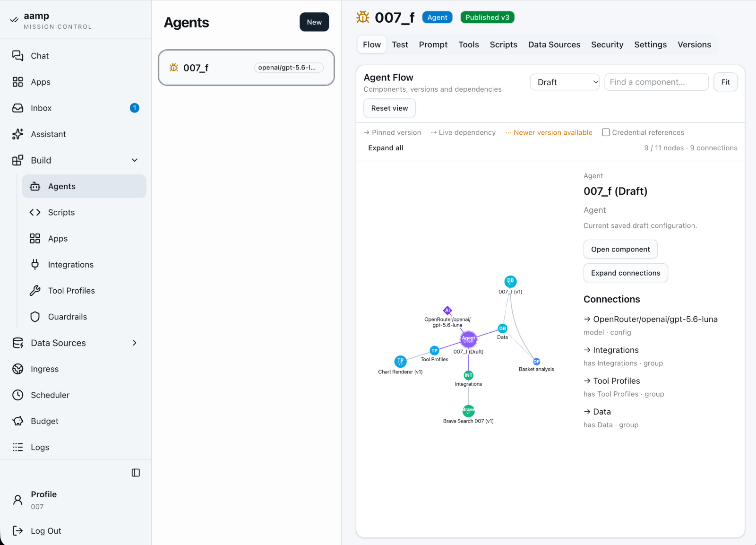Click the Inbox tray icon

[17, 108]
